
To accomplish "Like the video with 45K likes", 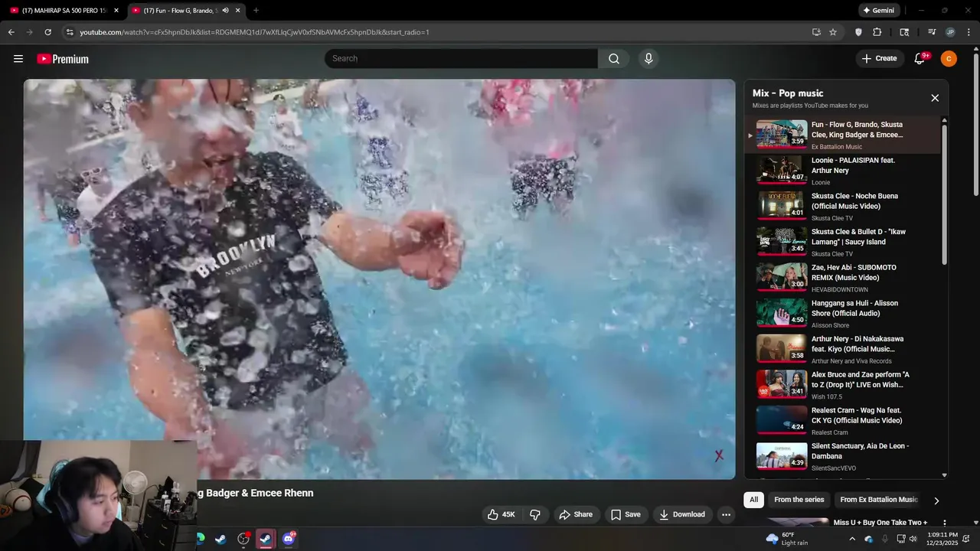I will 501,515.
